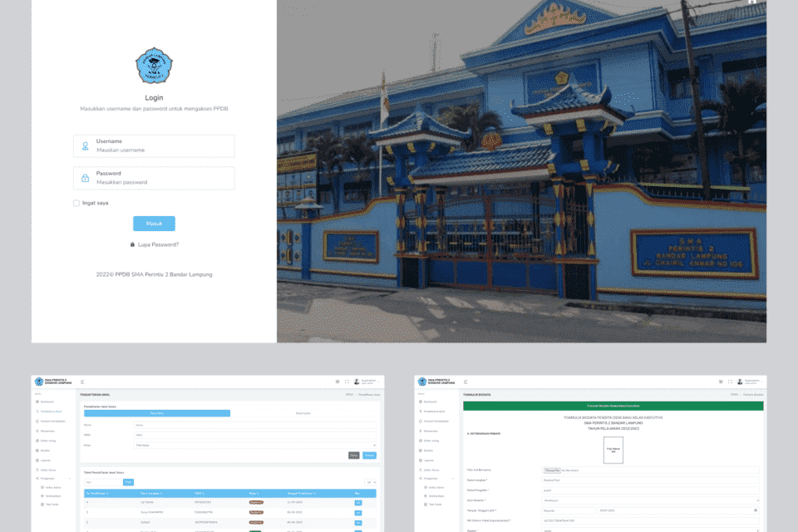The height and width of the screenshot is (532, 798).
Task: Switch to the second tab in Pendaftaran Awal Siswa
Action: pyautogui.click(x=303, y=413)
